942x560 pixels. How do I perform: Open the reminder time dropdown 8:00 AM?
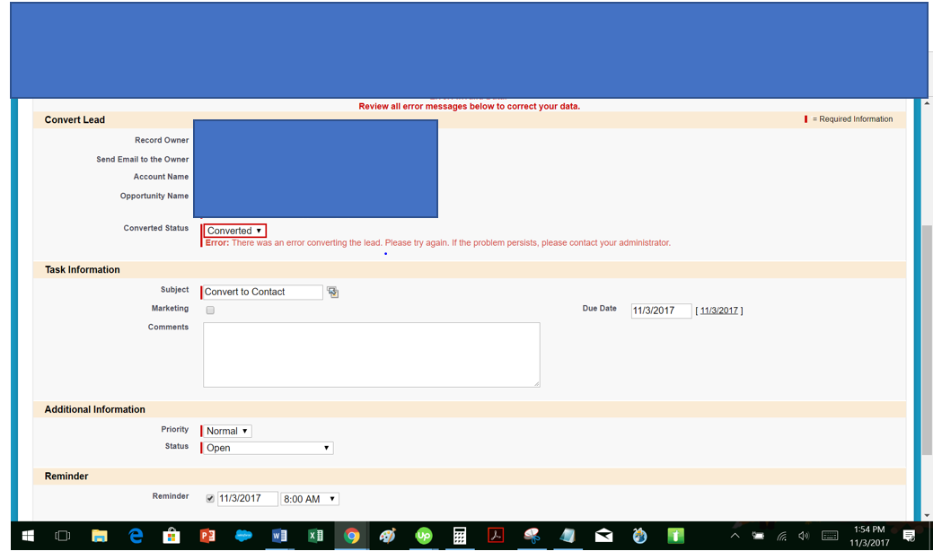(310, 499)
